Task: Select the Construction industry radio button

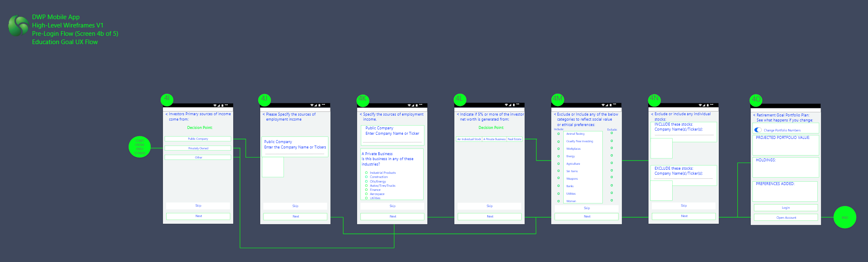Action: pyautogui.click(x=366, y=177)
